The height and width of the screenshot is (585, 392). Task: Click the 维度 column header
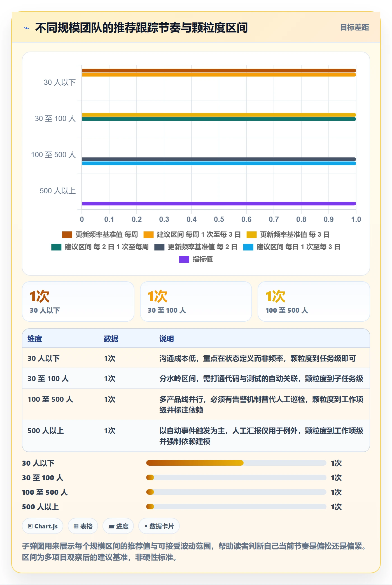coord(35,339)
